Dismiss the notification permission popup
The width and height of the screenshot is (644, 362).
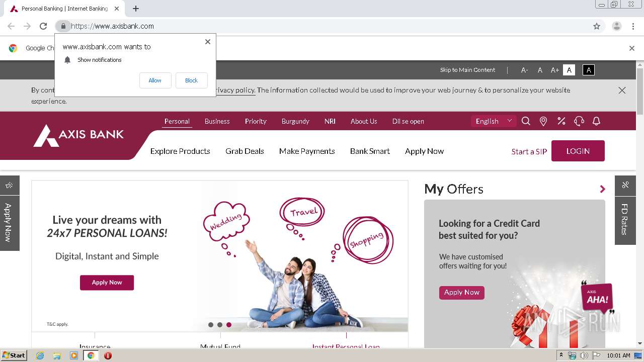207,42
